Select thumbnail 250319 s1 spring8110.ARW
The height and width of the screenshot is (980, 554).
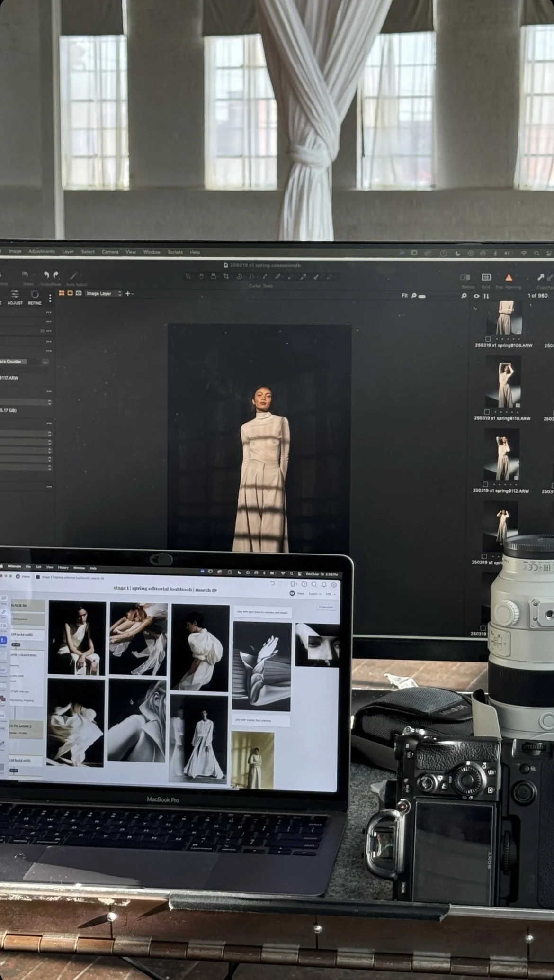(x=503, y=381)
